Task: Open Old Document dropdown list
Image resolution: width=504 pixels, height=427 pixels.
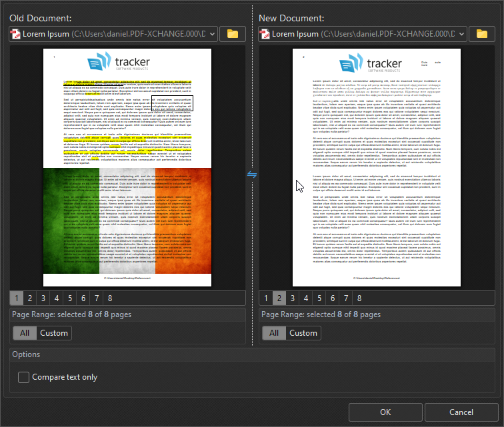Action: pos(212,34)
